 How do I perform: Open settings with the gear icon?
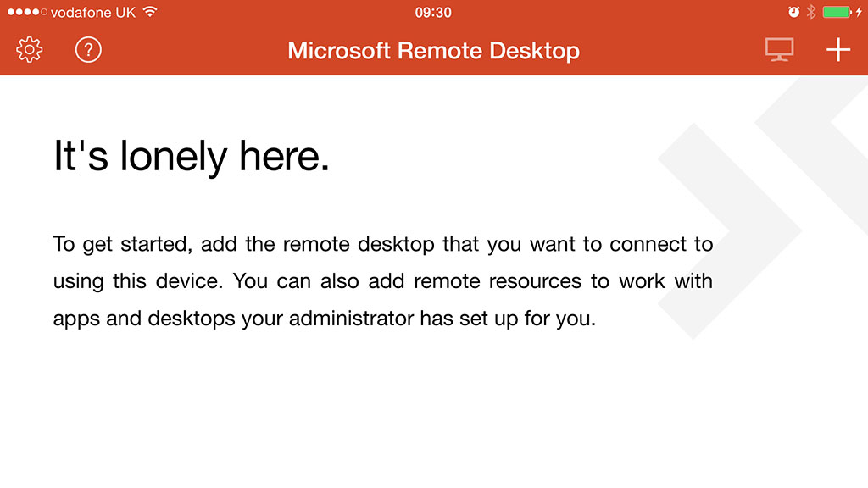click(x=30, y=50)
